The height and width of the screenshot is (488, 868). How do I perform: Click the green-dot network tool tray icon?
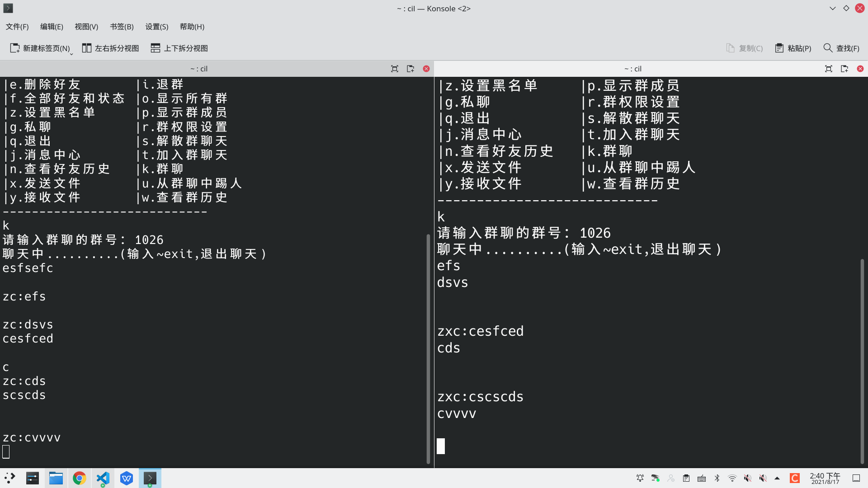[x=656, y=478]
